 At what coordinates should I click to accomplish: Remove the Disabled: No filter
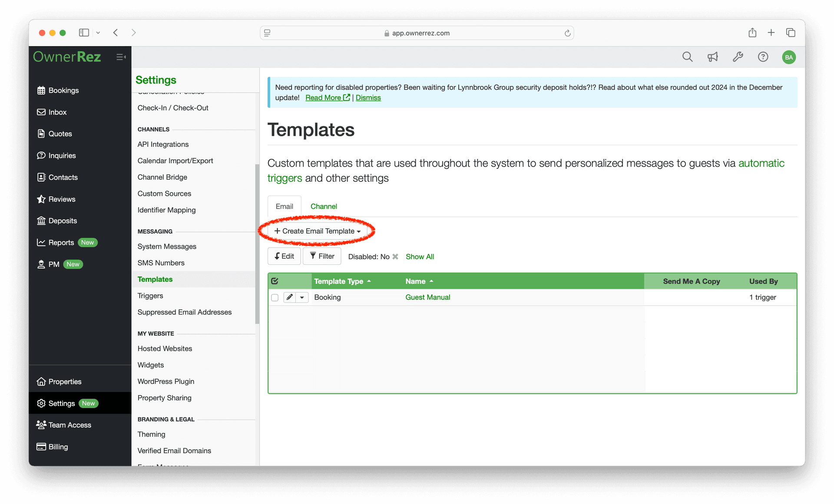click(x=395, y=257)
